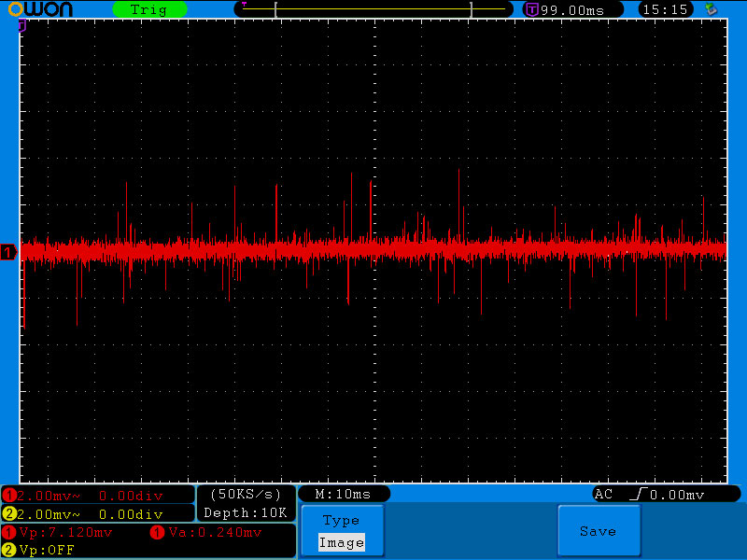Expand the M:10ms timebase setting
The width and height of the screenshot is (747, 560).
coord(343,494)
